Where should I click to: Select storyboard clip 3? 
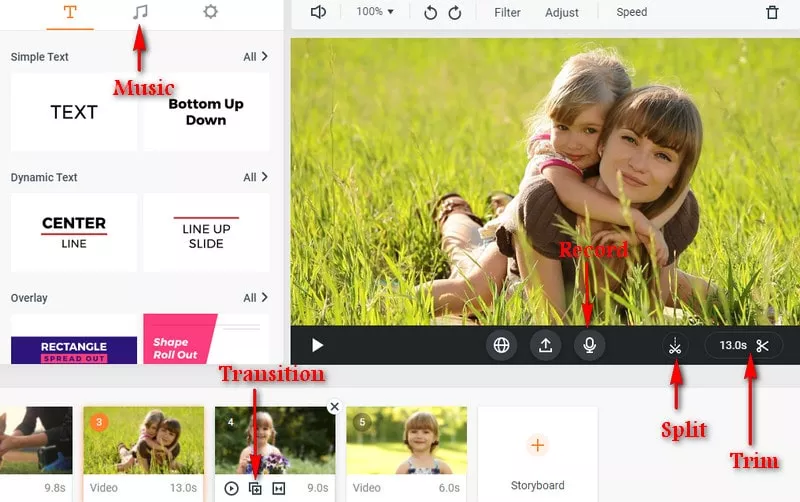[143, 454]
